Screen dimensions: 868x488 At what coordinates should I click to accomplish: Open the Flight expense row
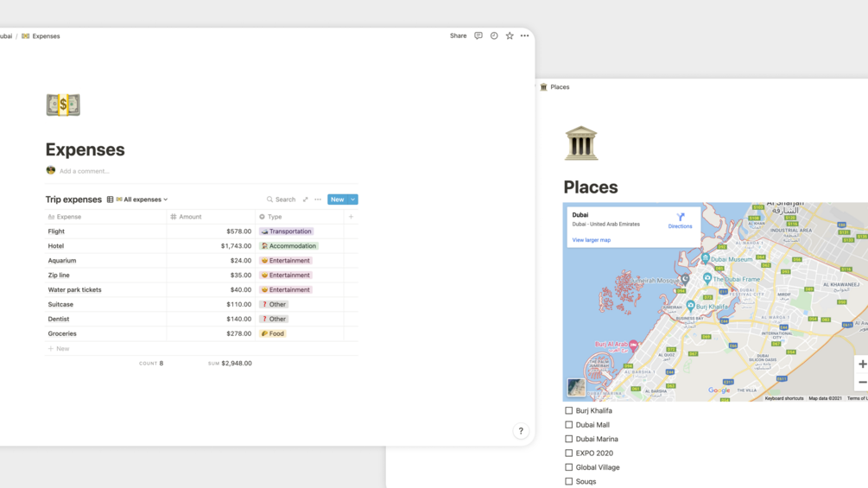[56, 231]
